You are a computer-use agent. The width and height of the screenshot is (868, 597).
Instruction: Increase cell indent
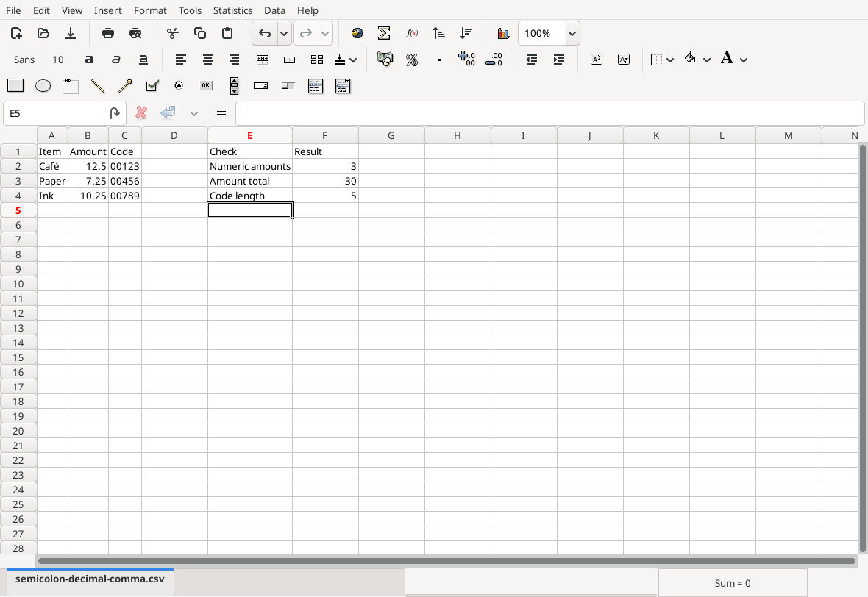[558, 60]
